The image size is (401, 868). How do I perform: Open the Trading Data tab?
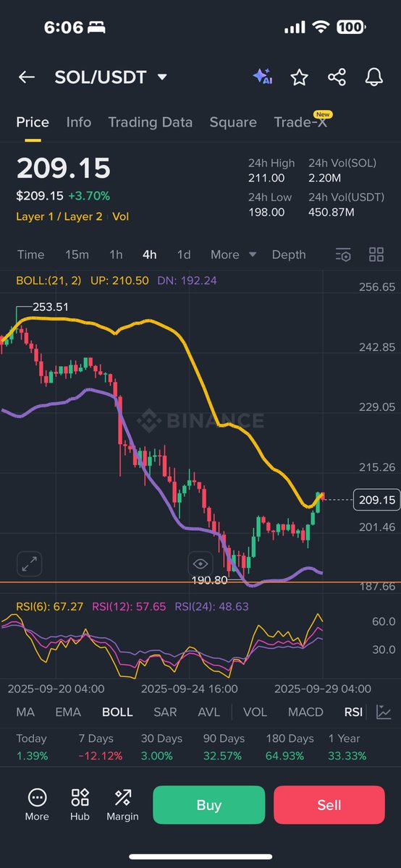(151, 122)
